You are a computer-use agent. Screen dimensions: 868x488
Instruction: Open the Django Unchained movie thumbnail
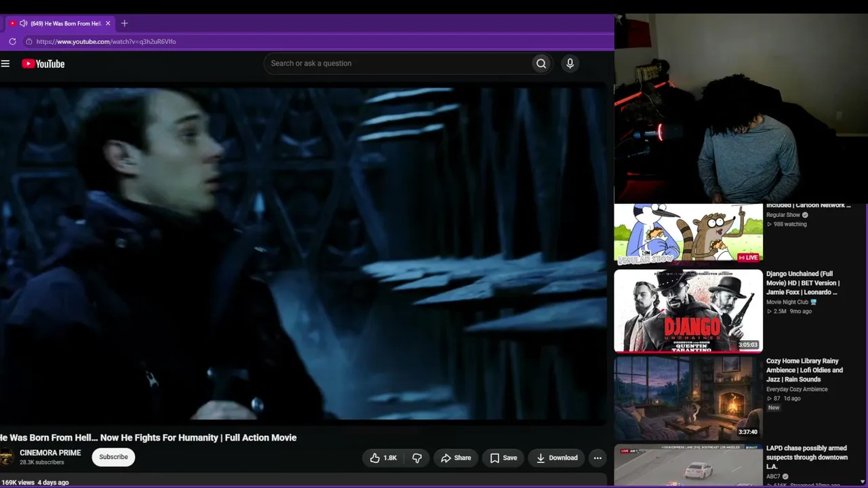[x=688, y=311]
